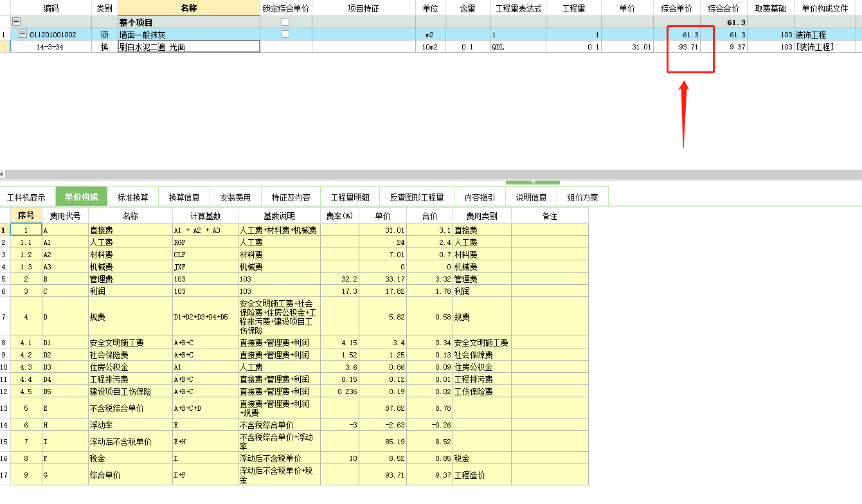Select the 4.15 rate for 安全文明施工费
862x504 pixels.
(339, 343)
